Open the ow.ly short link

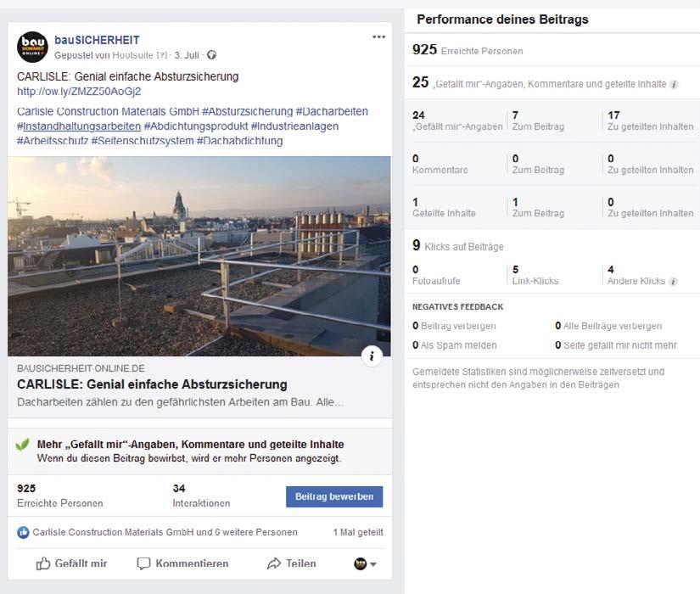click(79, 92)
